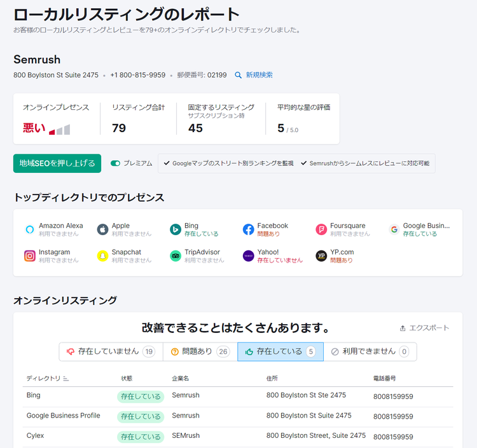Click address 800 Boylston St Ste 2475
This screenshot has height=448, width=477.
click(306, 395)
